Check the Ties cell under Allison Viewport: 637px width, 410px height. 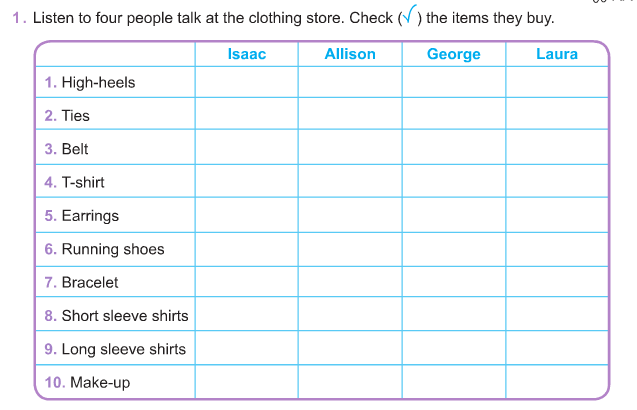click(x=350, y=115)
